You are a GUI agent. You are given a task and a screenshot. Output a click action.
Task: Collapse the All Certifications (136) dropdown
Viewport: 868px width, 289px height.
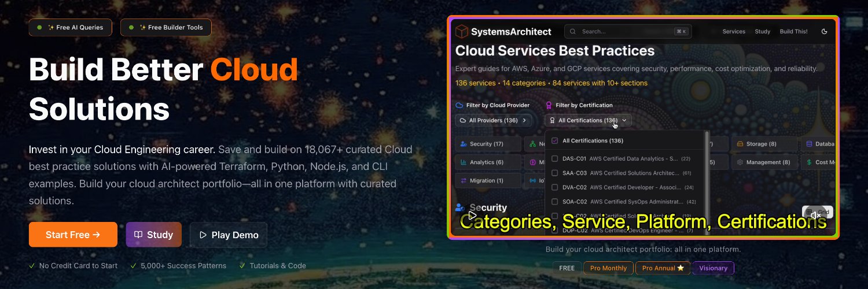(x=588, y=120)
